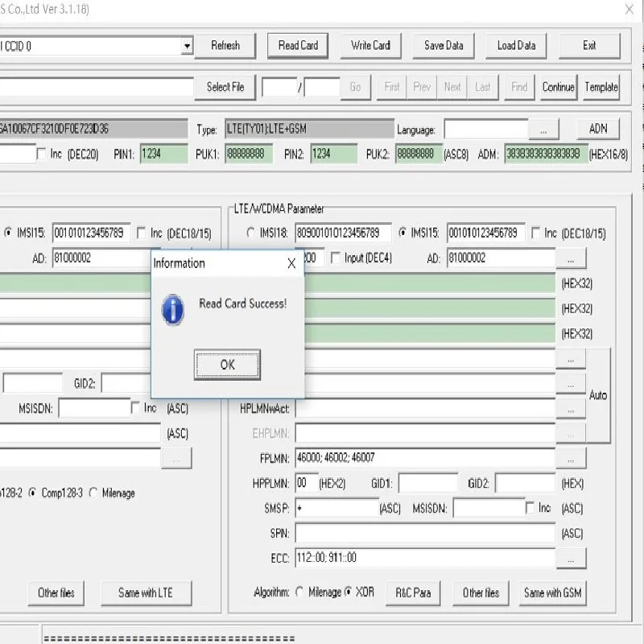The height and width of the screenshot is (644, 644).
Task: Click the LTE IMSI18 value field
Action: tap(344, 233)
